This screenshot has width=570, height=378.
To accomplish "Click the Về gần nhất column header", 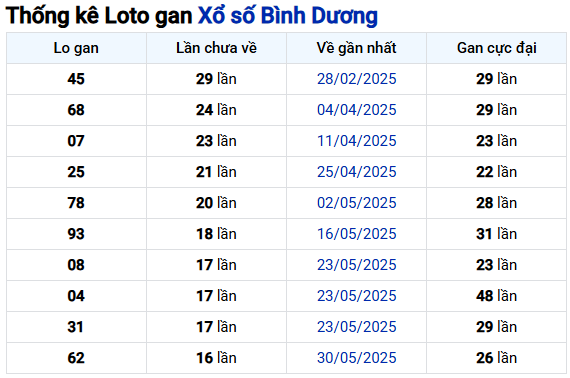I will (356, 48).
